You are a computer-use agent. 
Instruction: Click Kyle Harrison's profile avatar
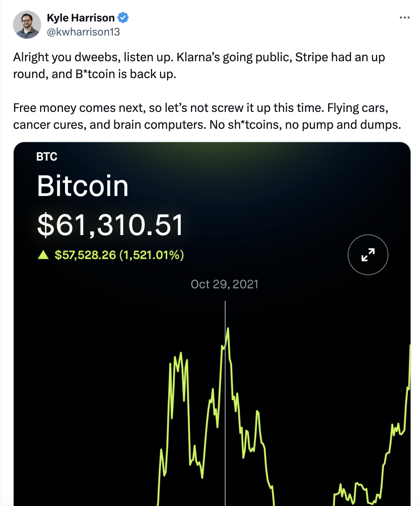[27, 25]
